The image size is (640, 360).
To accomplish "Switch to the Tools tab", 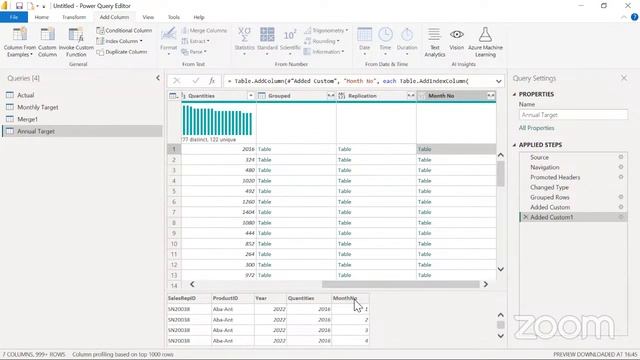I will click(x=173, y=17).
